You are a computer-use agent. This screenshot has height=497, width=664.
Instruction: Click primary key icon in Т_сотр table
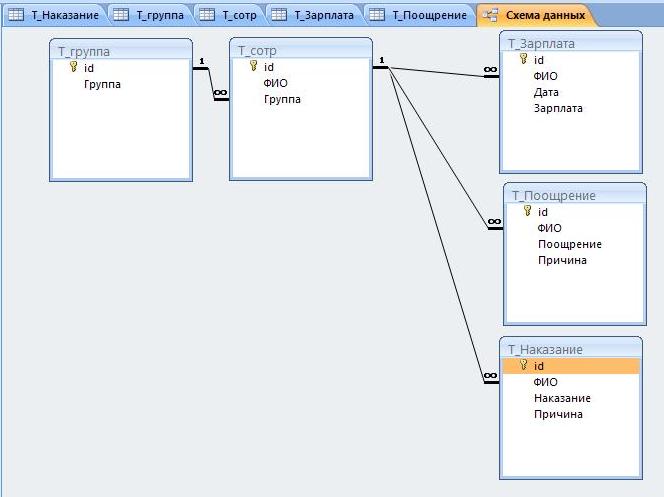(254, 66)
